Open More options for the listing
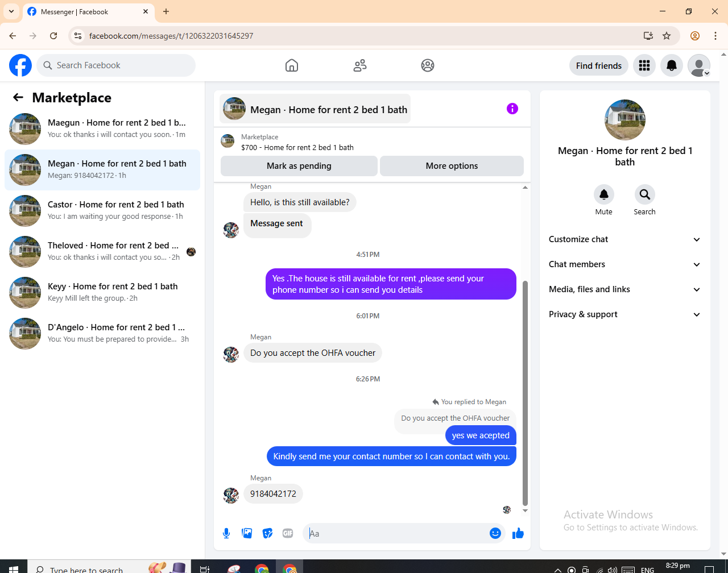This screenshot has height=573, width=728. [452, 166]
